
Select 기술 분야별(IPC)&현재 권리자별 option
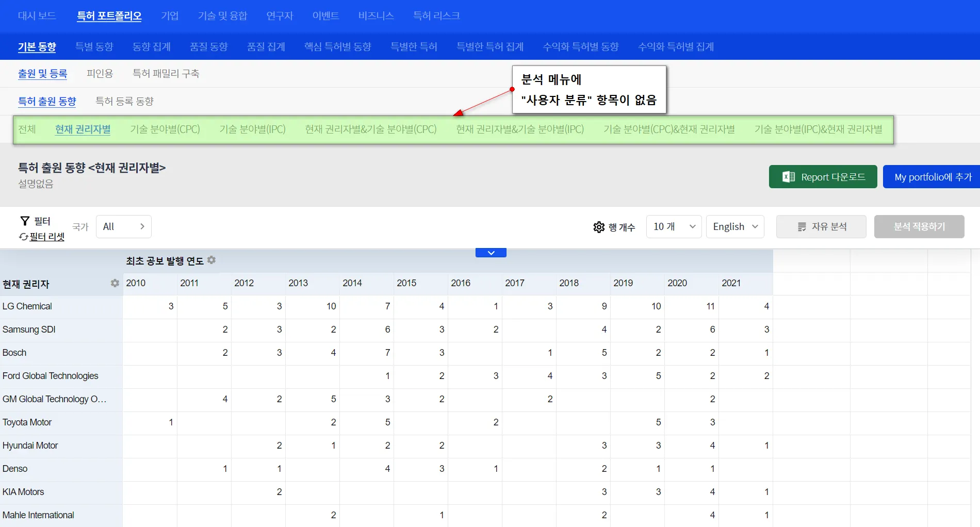point(818,129)
